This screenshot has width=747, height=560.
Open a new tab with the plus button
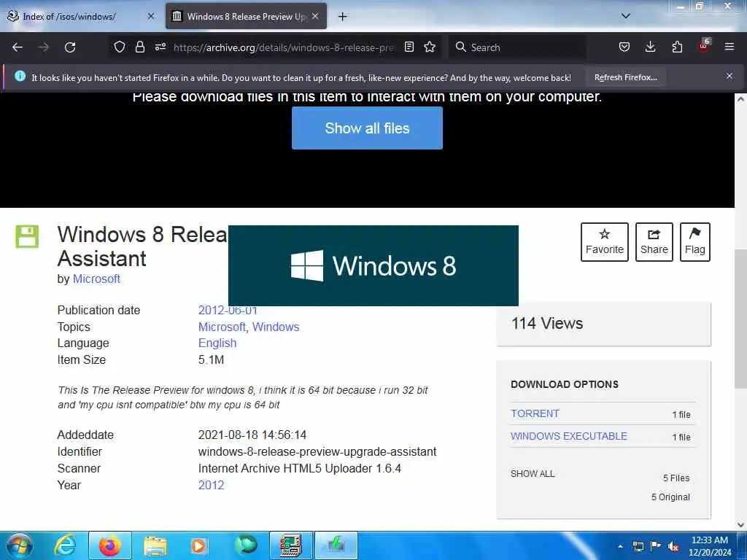click(x=343, y=17)
